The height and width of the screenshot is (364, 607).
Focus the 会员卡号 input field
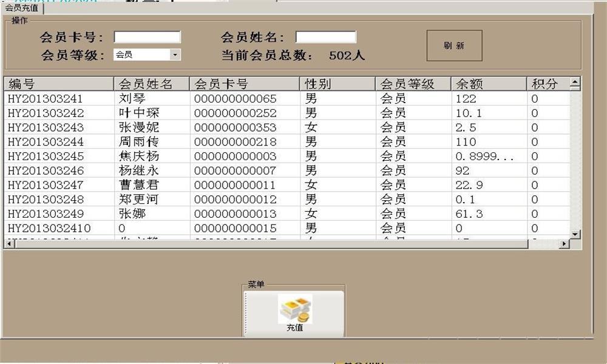tap(147, 37)
